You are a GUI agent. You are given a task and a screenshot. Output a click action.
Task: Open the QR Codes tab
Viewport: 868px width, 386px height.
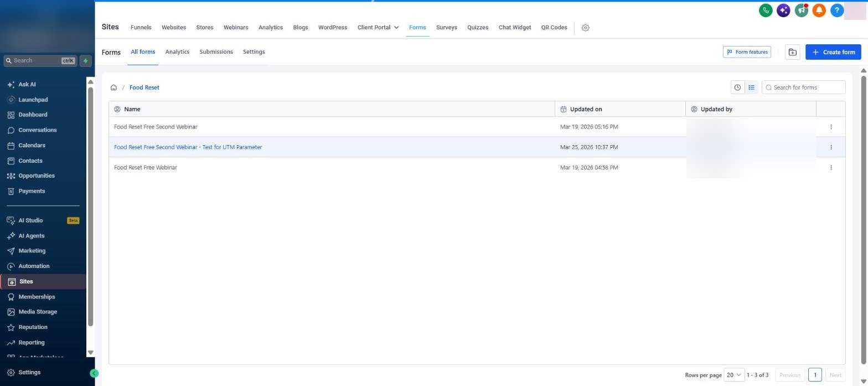554,28
